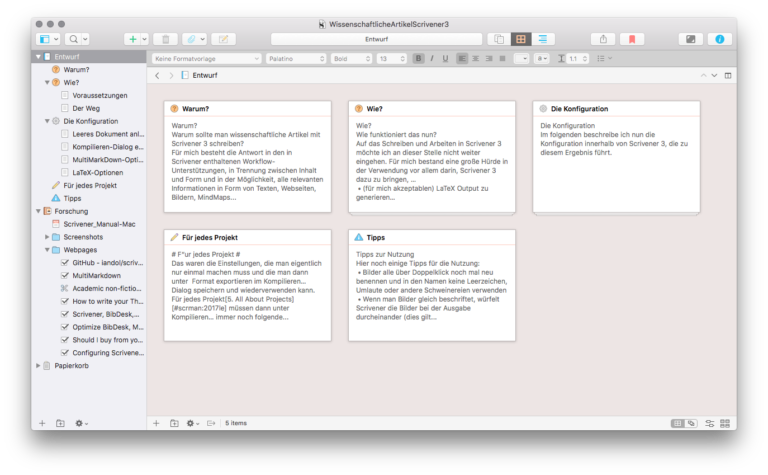Open Quick Reference with pencil icon
This screenshot has width=768, height=475.
tap(222, 39)
